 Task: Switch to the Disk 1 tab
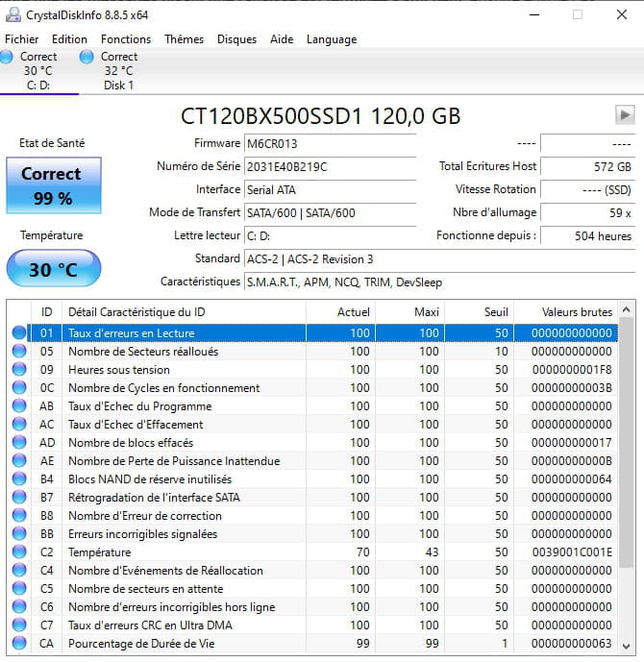118,71
